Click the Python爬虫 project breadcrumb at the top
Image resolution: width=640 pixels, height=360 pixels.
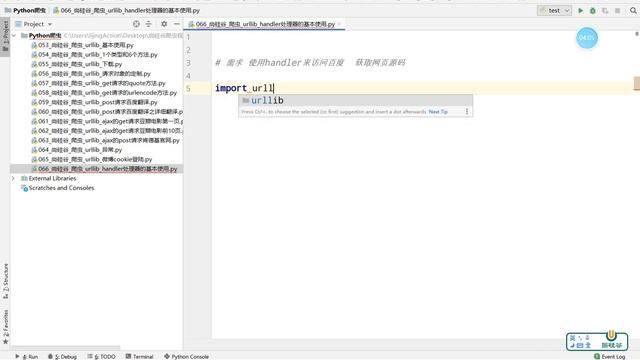tap(25, 10)
